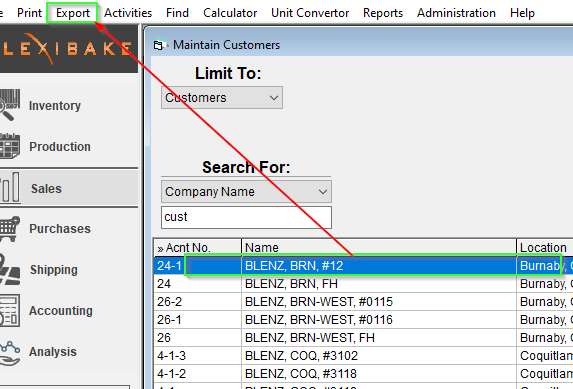Go to the Inventory module
573x389 pixels.
point(55,106)
